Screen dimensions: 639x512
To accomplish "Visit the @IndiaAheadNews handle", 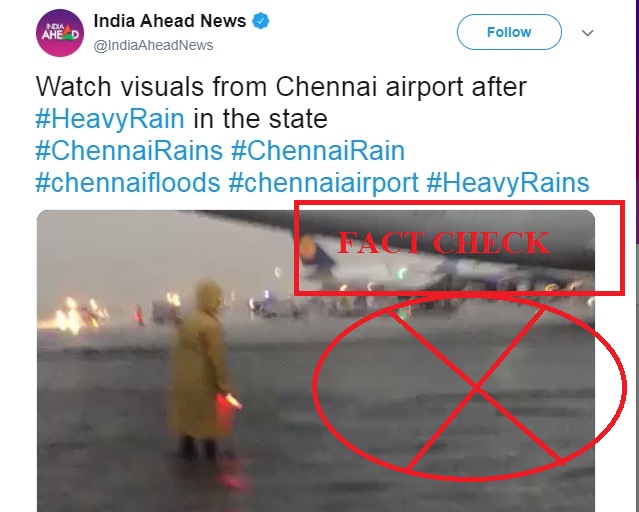I will (153, 45).
